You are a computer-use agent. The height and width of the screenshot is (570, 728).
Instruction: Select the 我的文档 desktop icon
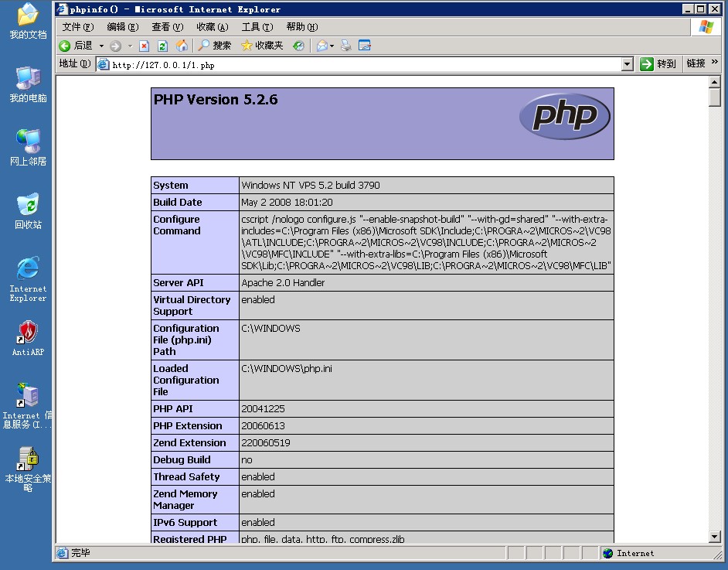coord(28,21)
